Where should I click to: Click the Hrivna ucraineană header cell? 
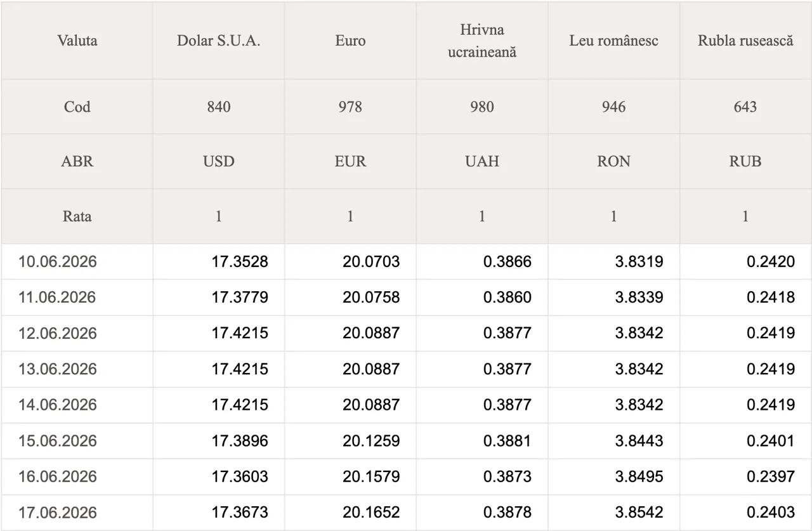click(482, 41)
